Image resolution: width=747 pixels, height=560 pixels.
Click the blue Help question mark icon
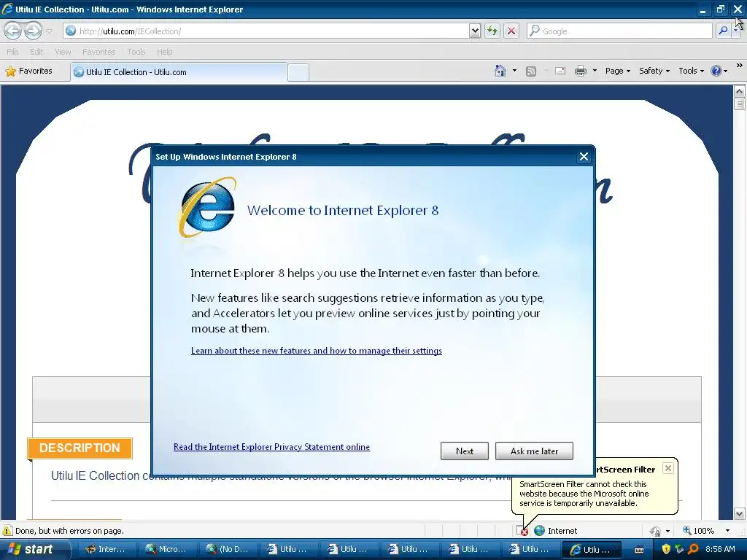(716, 71)
